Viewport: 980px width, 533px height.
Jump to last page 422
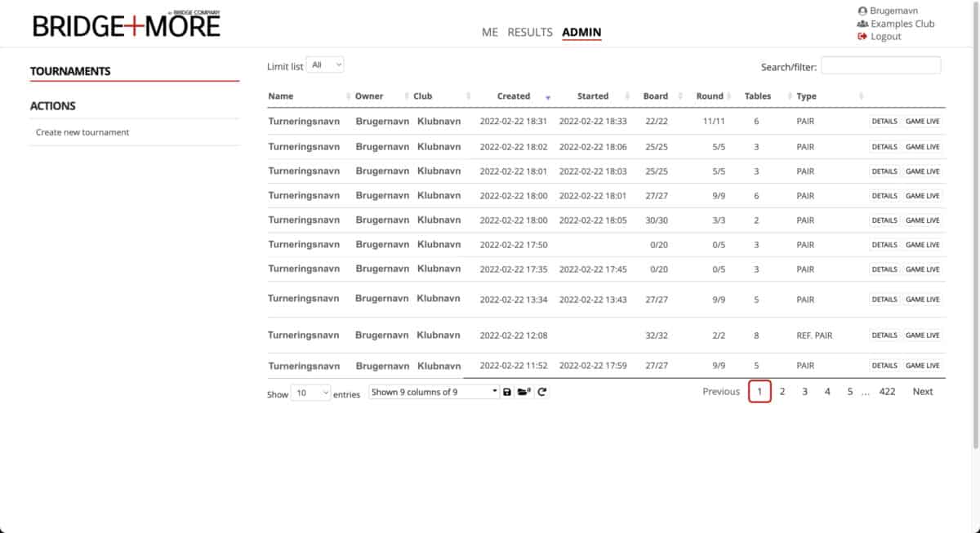(887, 392)
